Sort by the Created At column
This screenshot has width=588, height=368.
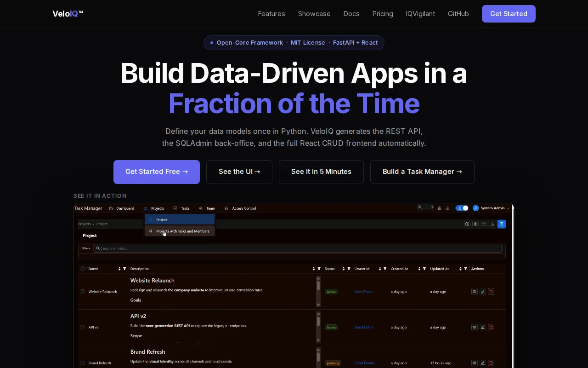tap(419, 269)
